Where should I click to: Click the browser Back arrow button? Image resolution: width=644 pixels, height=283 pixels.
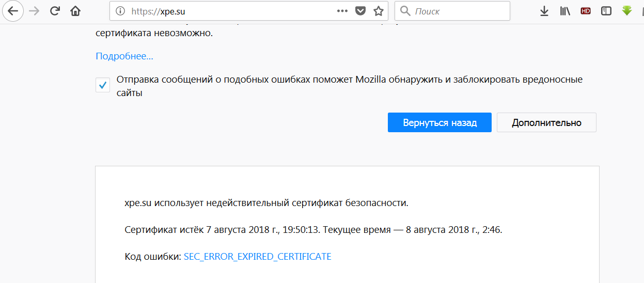13,11
